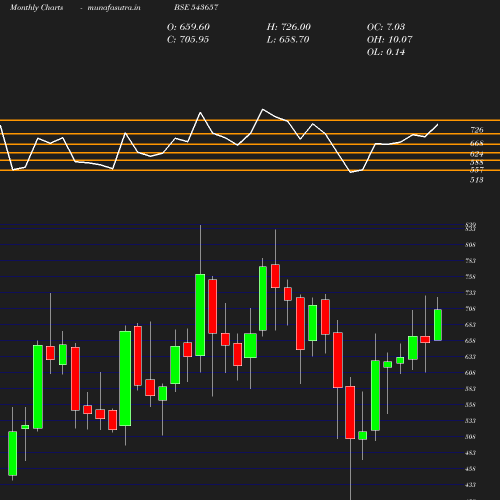Click the 'OC: 7.03' reading
The height and width of the screenshot is (500, 500).
[386, 27]
